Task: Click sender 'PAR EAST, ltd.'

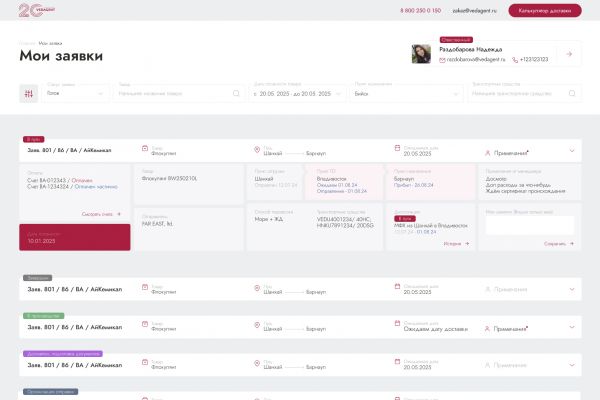Action: 157,224
